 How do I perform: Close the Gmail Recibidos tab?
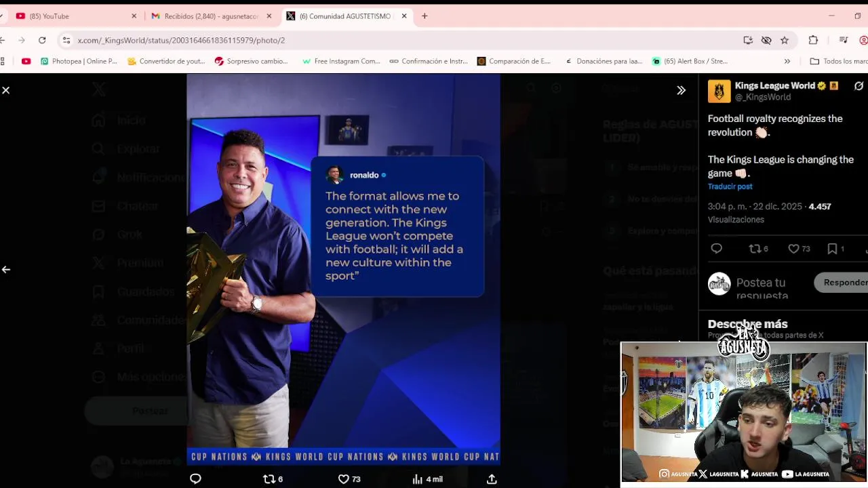(x=269, y=16)
